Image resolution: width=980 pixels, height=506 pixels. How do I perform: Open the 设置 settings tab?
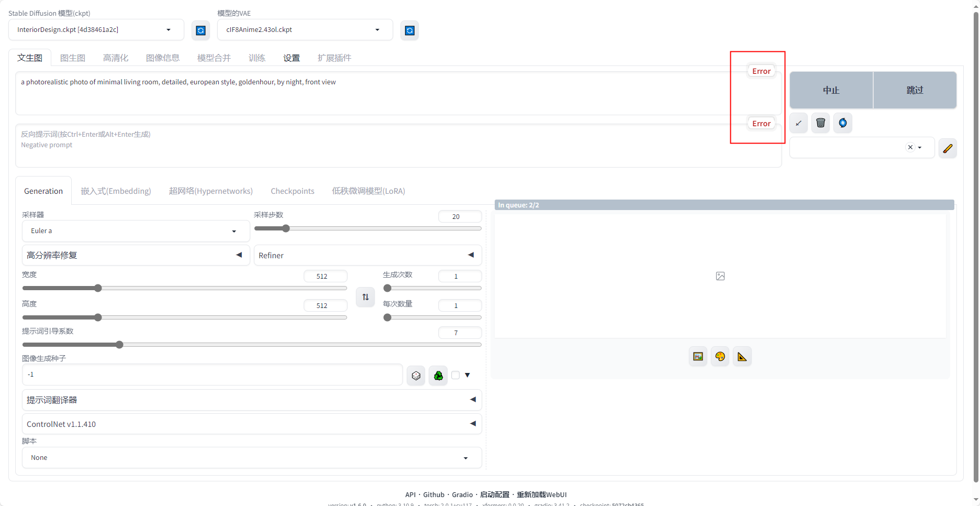coord(292,58)
